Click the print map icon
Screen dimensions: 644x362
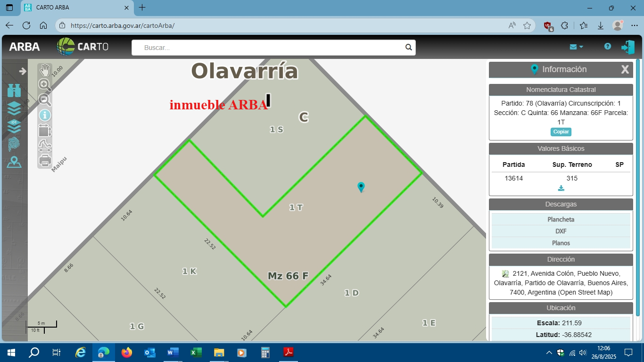point(45,161)
